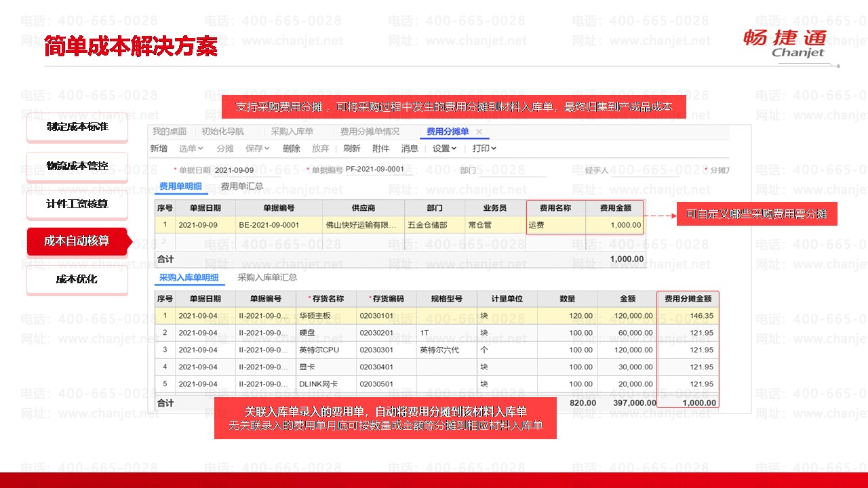Select the 费用单明细 sub-tab
The image size is (868, 488).
[180, 186]
